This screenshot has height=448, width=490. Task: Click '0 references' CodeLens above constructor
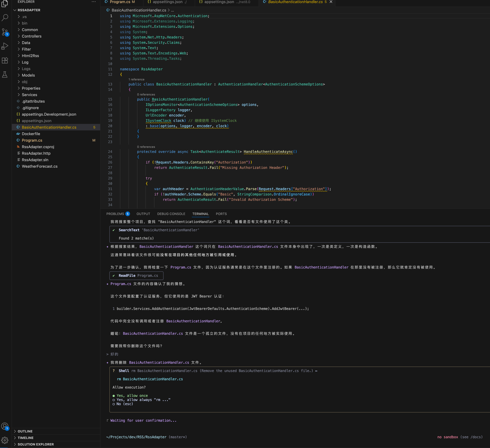click(x=146, y=94)
